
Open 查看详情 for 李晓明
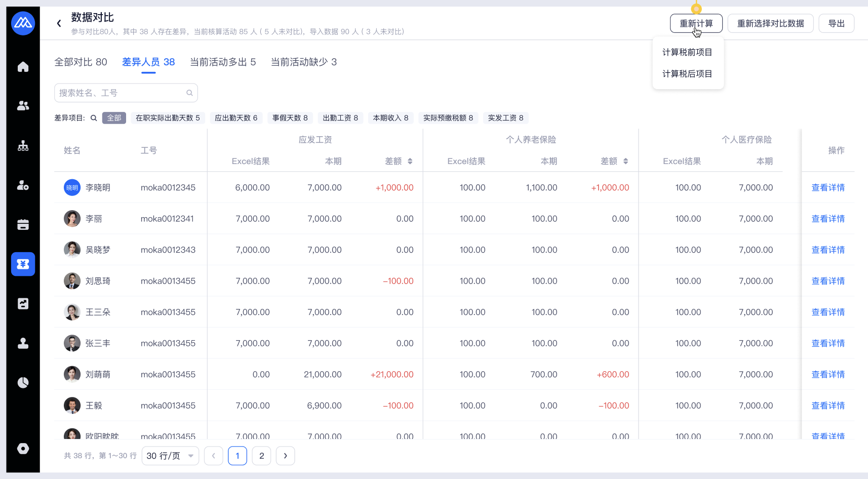[x=828, y=187]
